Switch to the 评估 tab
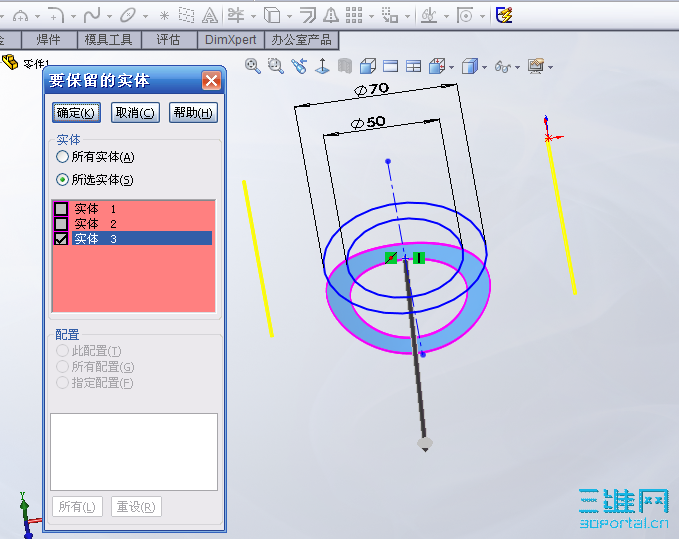679x539 pixels. pos(168,40)
